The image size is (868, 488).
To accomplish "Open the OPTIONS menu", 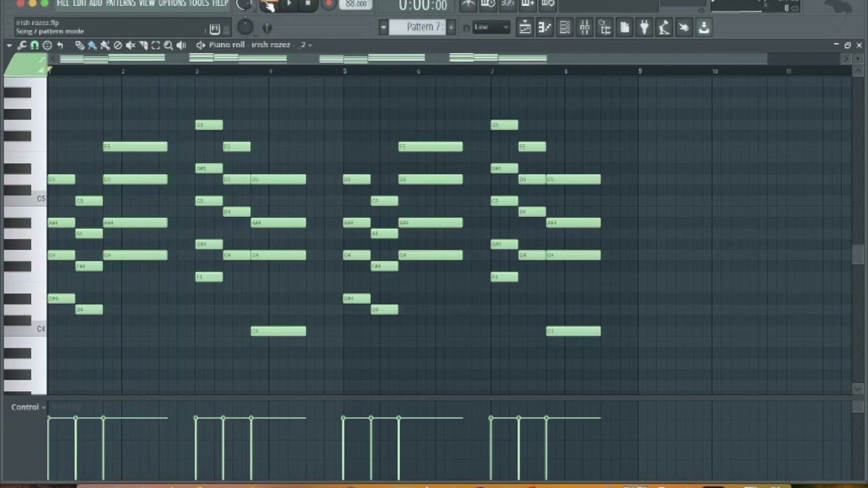I will [172, 3].
